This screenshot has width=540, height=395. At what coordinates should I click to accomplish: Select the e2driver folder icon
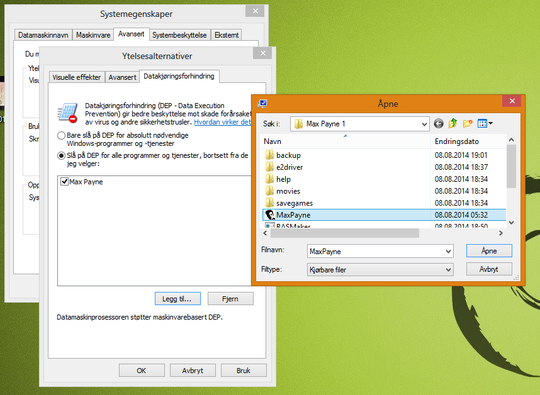click(270, 167)
